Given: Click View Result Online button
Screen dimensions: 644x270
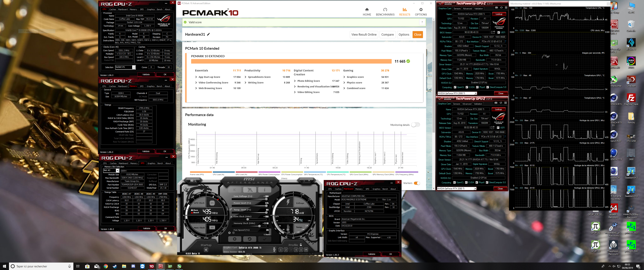Looking at the screenshot, I should [364, 34].
